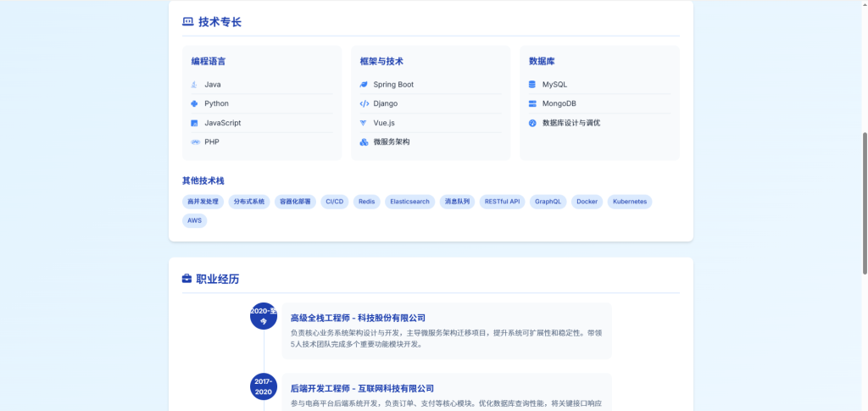868x411 pixels.
Task: Click the AWS skill tag
Action: tap(194, 220)
